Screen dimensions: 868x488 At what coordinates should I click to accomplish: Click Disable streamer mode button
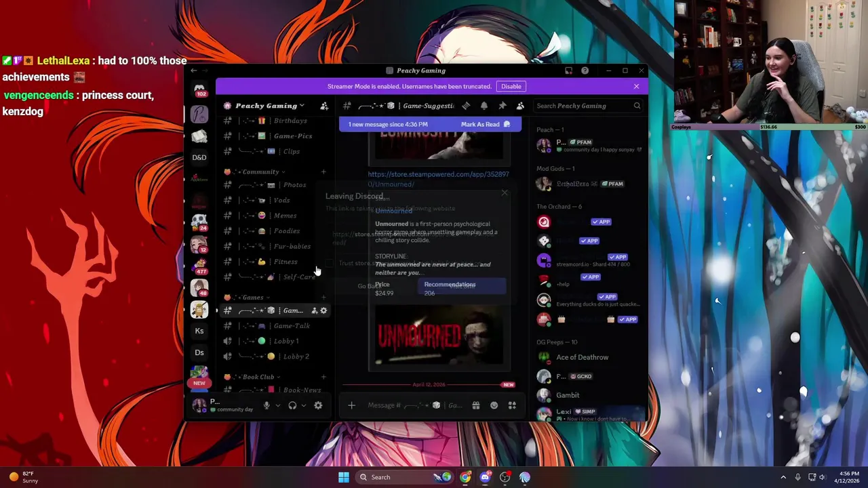pos(511,87)
